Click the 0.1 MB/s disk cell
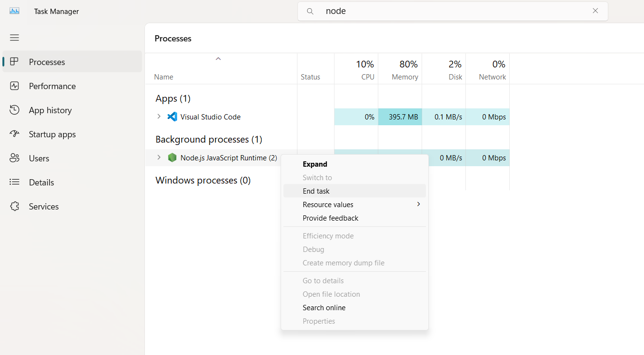Viewport: 644px width, 355px height. (444, 117)
